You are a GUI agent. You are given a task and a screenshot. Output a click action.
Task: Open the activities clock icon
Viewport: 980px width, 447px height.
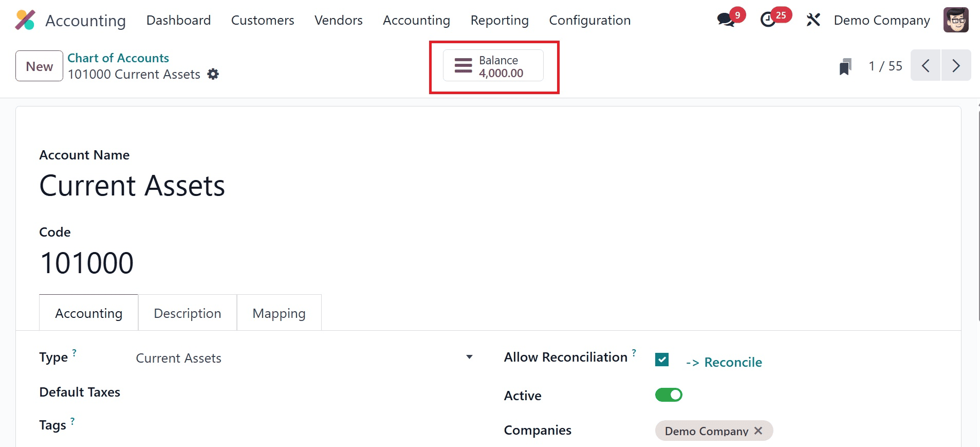pyautogui.click(x=768, y=20)
